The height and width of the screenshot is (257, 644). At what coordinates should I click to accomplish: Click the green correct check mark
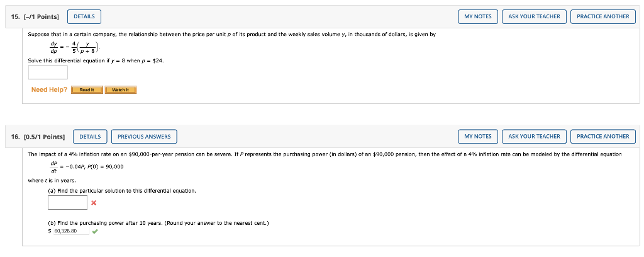click(x=95, y=232)
